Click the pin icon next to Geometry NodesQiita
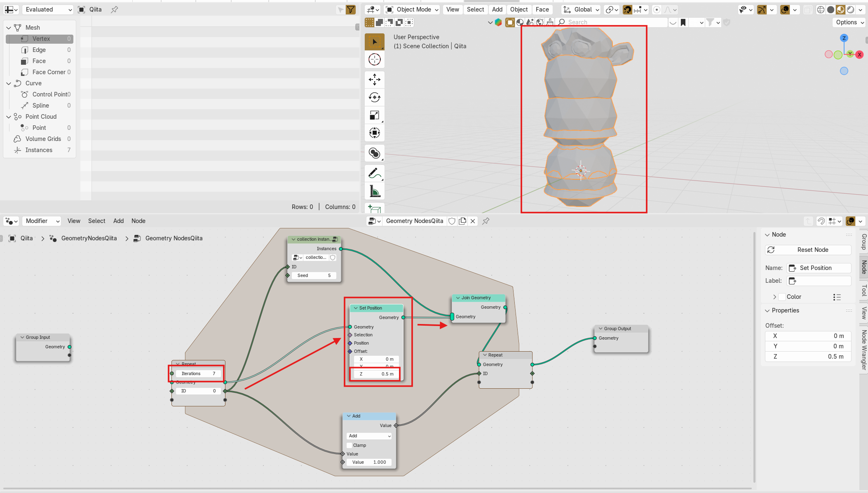 [x=486, y=221]
